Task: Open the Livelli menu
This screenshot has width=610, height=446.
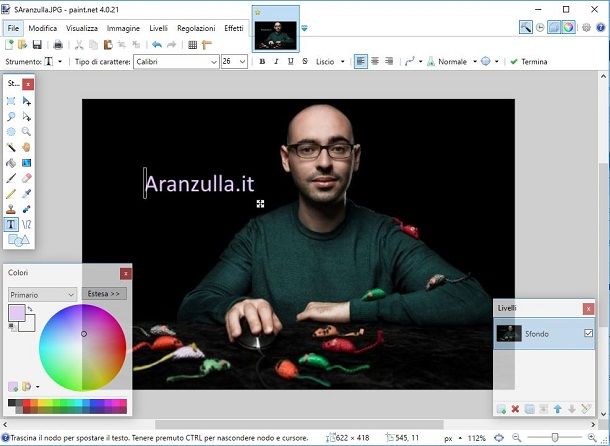Action: pos(159,28)
